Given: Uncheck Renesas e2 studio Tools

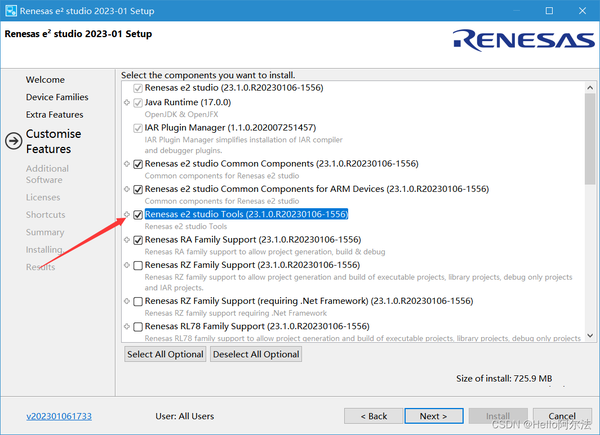Looking at the screenshot, I should 138,215.
